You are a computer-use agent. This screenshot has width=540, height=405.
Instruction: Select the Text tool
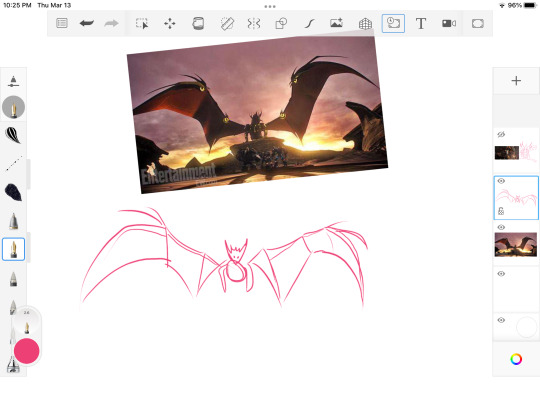click(x=421, y=23)
